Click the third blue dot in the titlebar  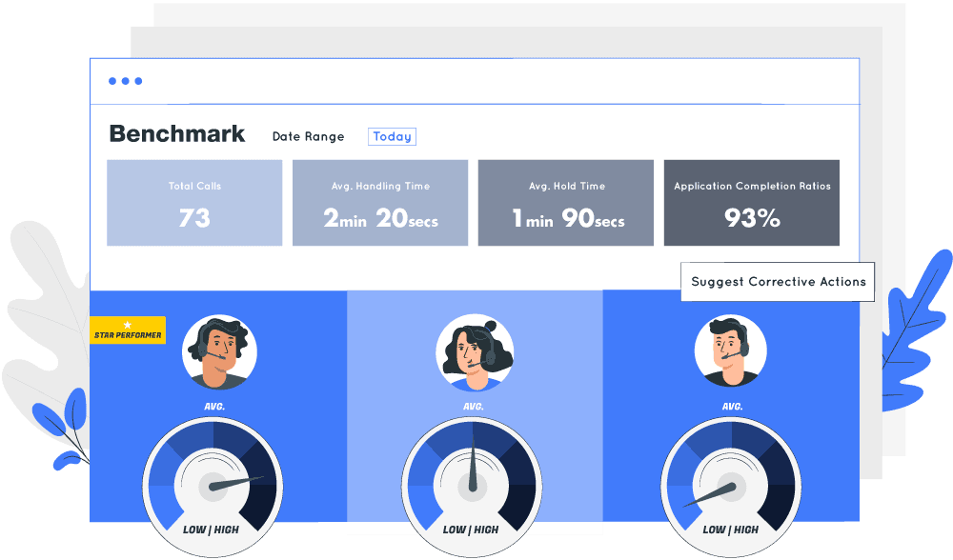click(x=136, y=81)
